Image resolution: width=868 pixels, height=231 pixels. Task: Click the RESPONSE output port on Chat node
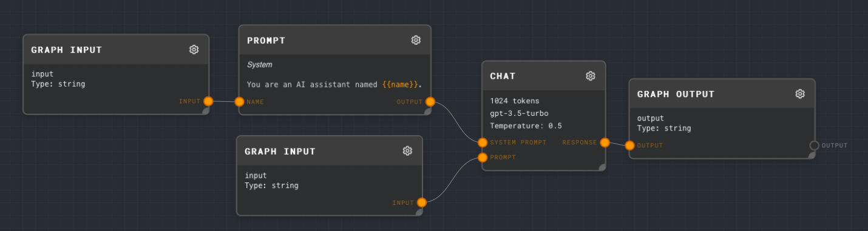coord(605,142)
